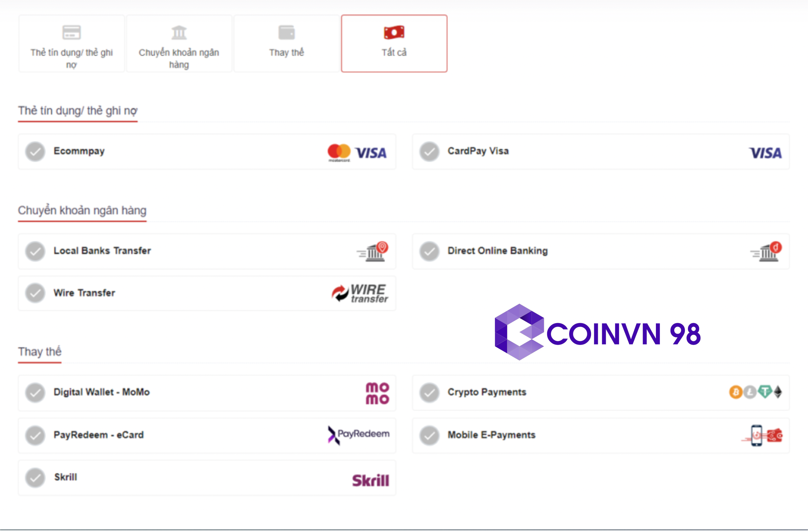Image resolution: width=808 pixels, height=532 pixels.
Task: Choose the PayRedeem - eCard option
Action: click(98, 435)
